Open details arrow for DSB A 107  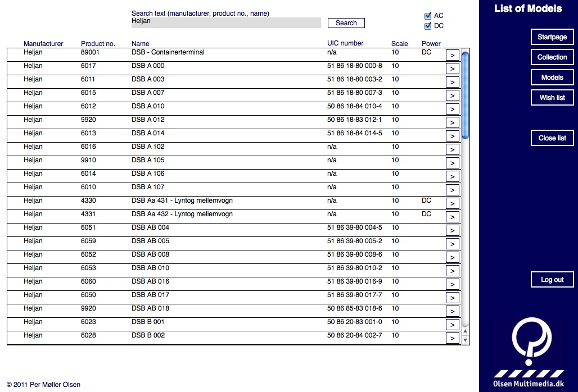(x=452, y=190)
